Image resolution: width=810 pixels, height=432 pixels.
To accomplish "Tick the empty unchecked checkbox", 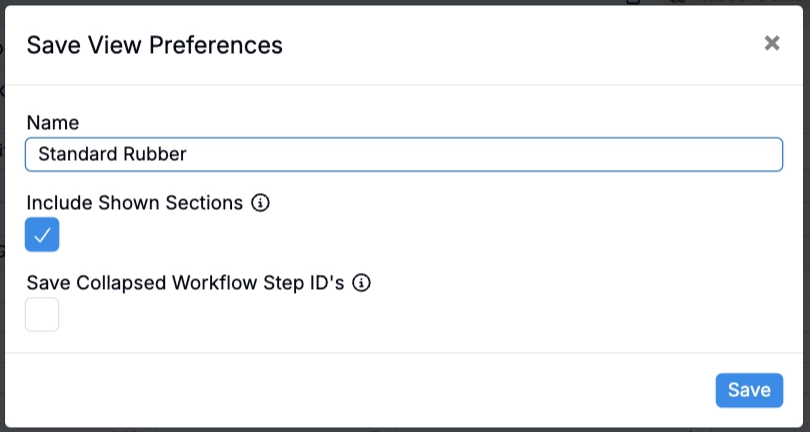I will (x=42, y=315).
